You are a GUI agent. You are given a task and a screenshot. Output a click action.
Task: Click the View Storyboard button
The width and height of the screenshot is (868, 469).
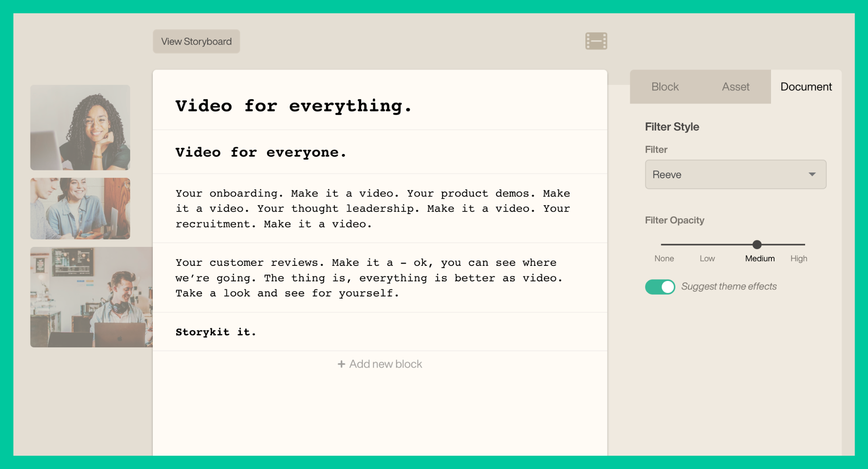[196, 42]
